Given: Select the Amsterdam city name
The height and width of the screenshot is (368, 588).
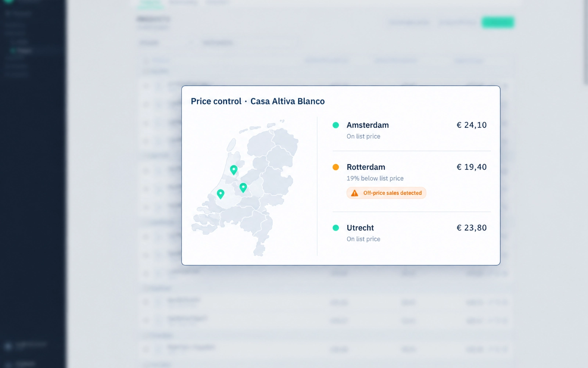Looking at the screenshot, I should click(367, 125).
